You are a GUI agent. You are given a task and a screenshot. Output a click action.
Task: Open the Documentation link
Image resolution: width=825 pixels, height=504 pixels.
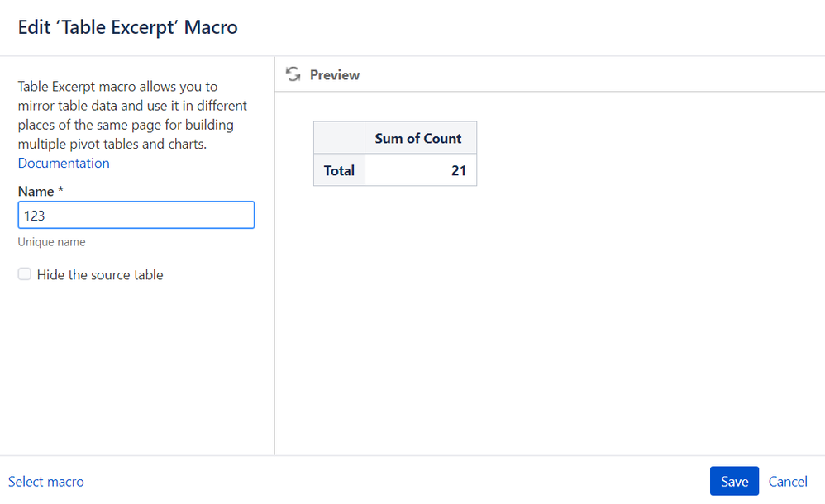64,163
